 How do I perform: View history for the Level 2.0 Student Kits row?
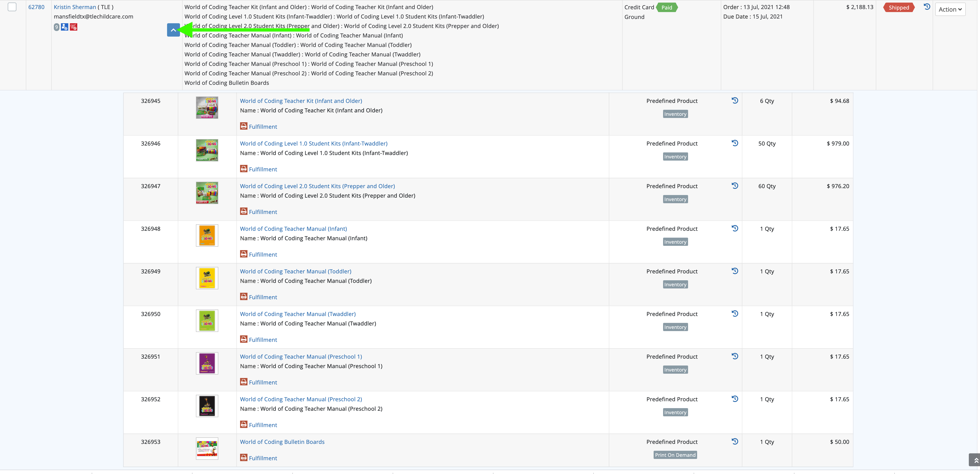pos(735,186)
